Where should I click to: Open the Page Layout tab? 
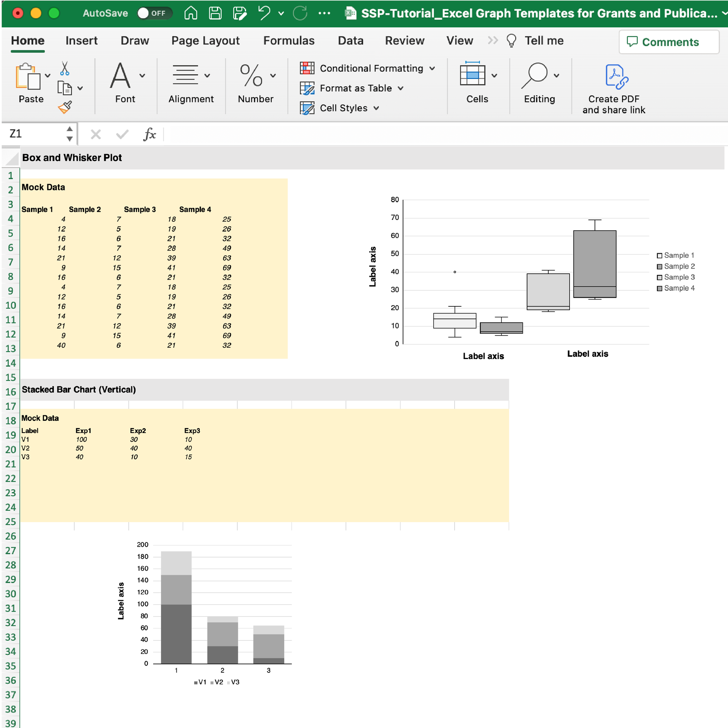coord(205,41)
